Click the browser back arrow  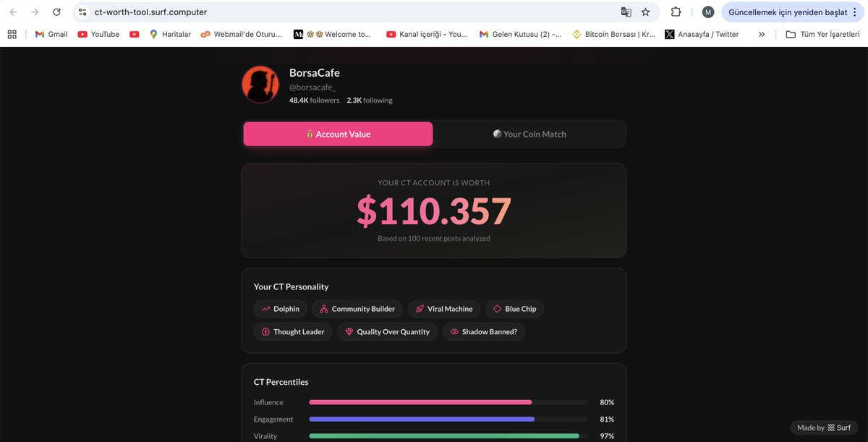(13, 12)
